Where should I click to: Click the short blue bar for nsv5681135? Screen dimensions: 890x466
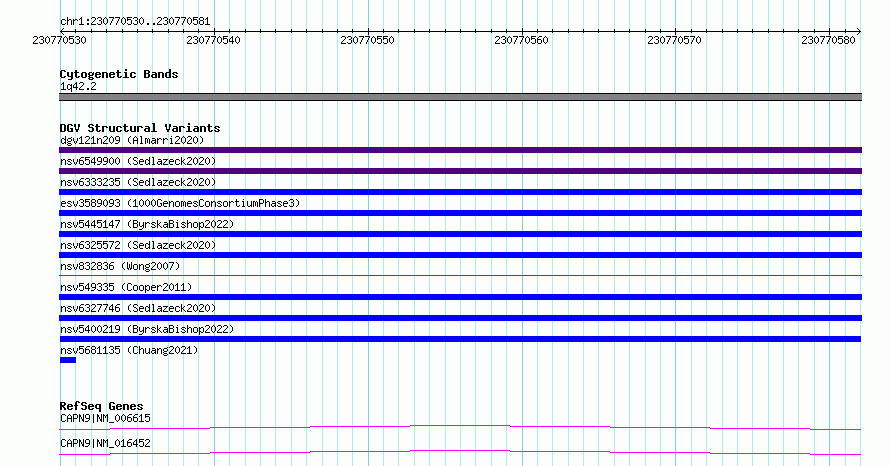coord(68,360)
